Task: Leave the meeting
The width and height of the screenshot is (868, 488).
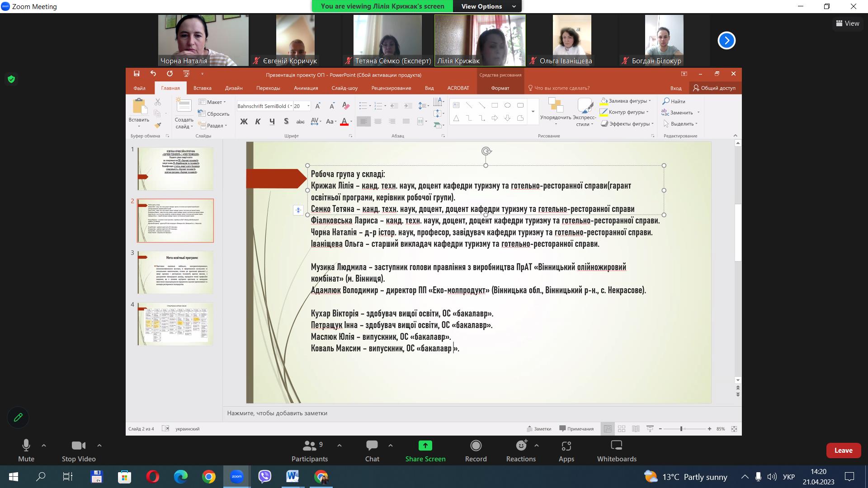Action: 843,450
